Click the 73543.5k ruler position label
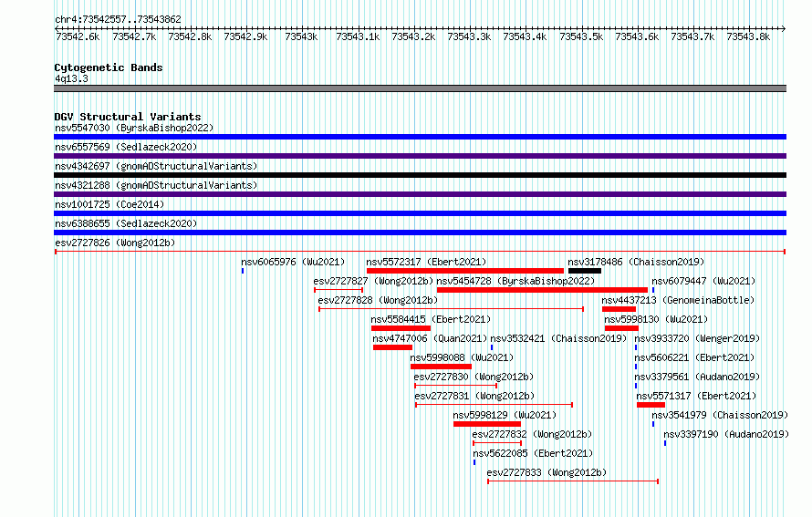The width and height of the screenshot is (812, 517). [x=581, y=36]
